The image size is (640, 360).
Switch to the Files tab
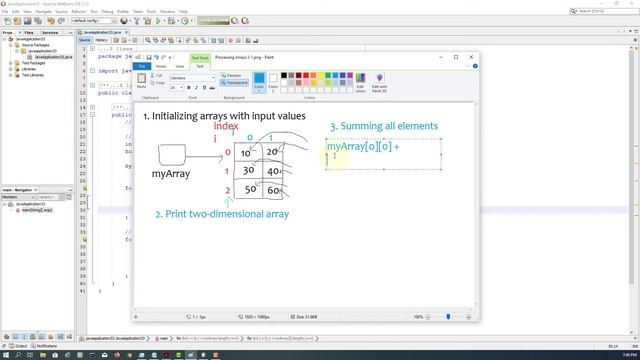29,32
